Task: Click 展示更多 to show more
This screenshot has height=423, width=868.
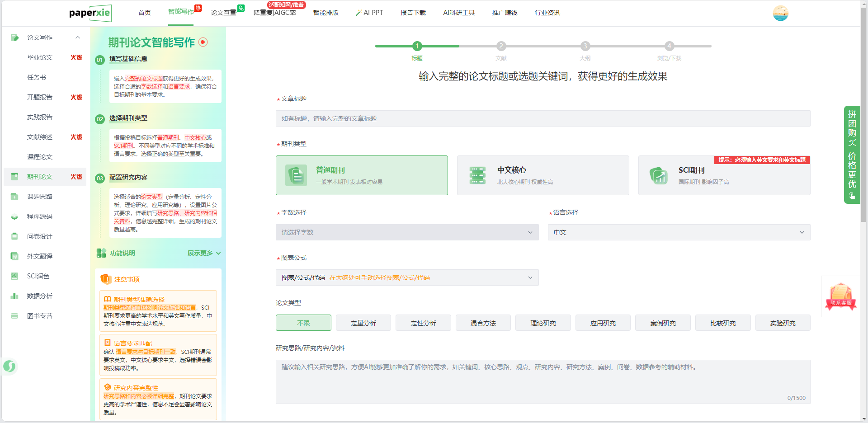Action: (x=204, y=253)
